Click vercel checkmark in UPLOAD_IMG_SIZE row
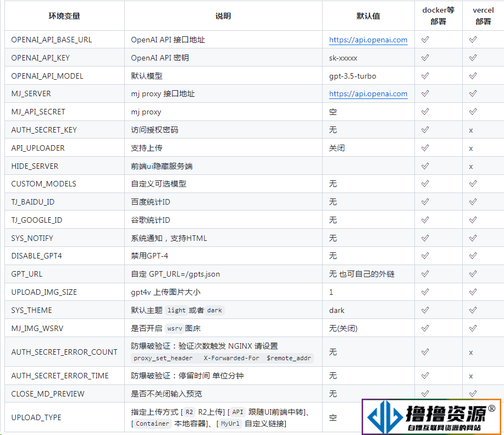Viewport: 504px width, 435px height. pos(473,292)
